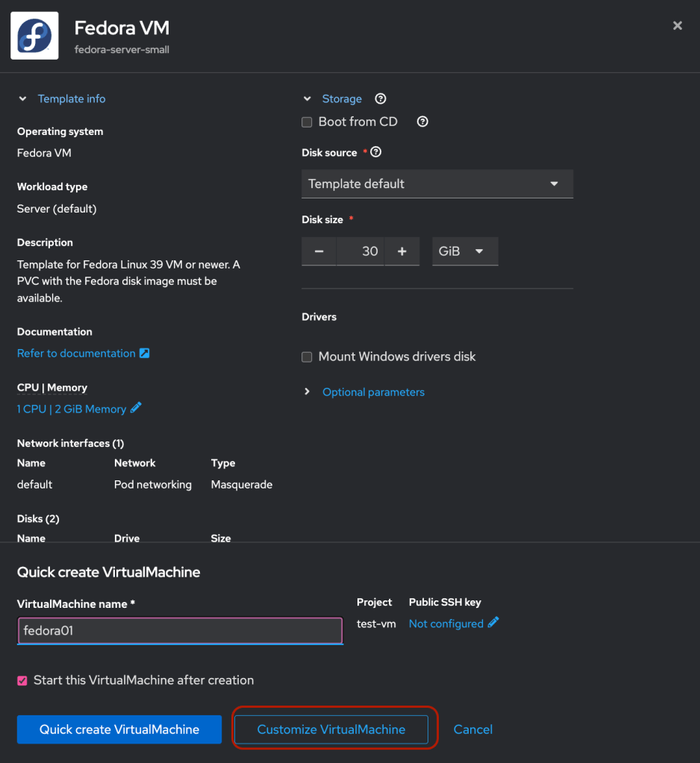Viewport: 700px width, 763px height.
Task: Check Mount Windows drivers disk
Action: [307, 357]
